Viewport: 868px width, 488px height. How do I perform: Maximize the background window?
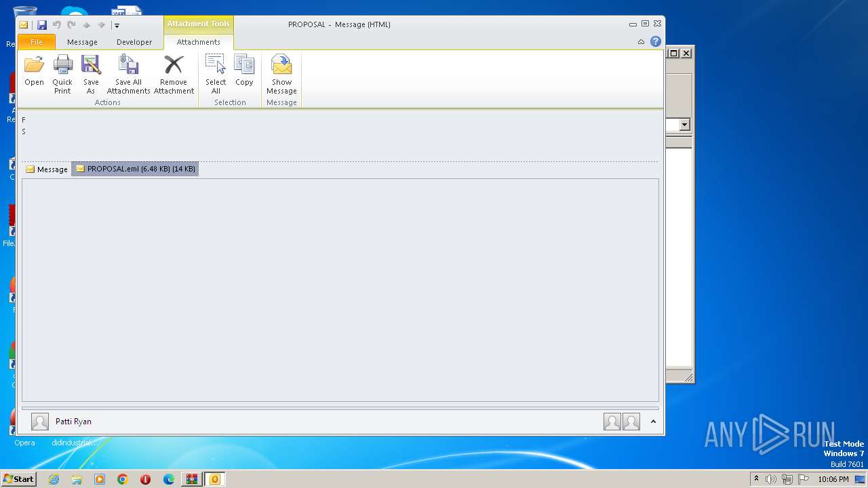673,53
